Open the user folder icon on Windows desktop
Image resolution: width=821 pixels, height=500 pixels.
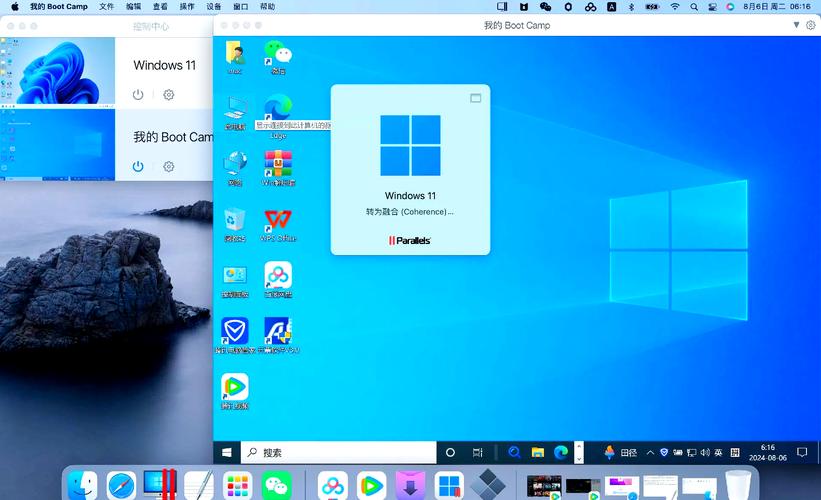[x=235, y=57]
